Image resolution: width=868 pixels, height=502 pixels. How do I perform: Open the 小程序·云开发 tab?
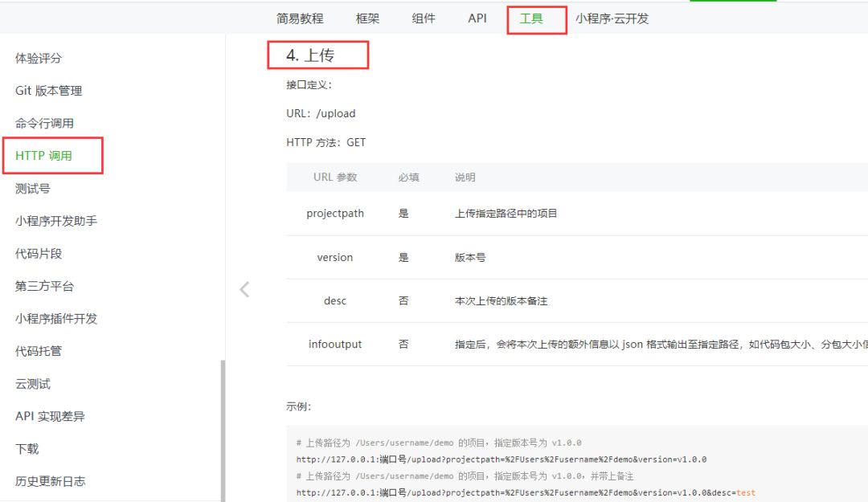click(612, 18)
